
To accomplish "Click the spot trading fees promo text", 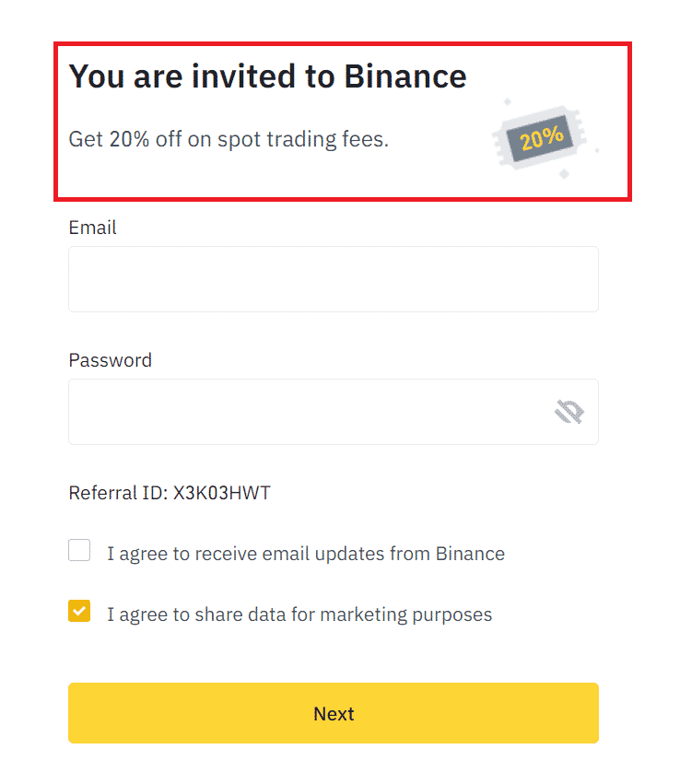I will (x=229, y=139).
